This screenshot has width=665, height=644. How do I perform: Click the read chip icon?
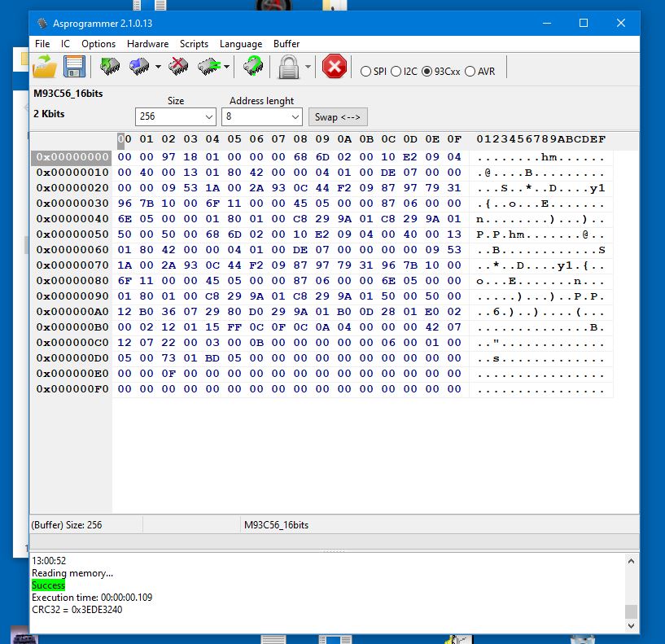pos(109,67)
